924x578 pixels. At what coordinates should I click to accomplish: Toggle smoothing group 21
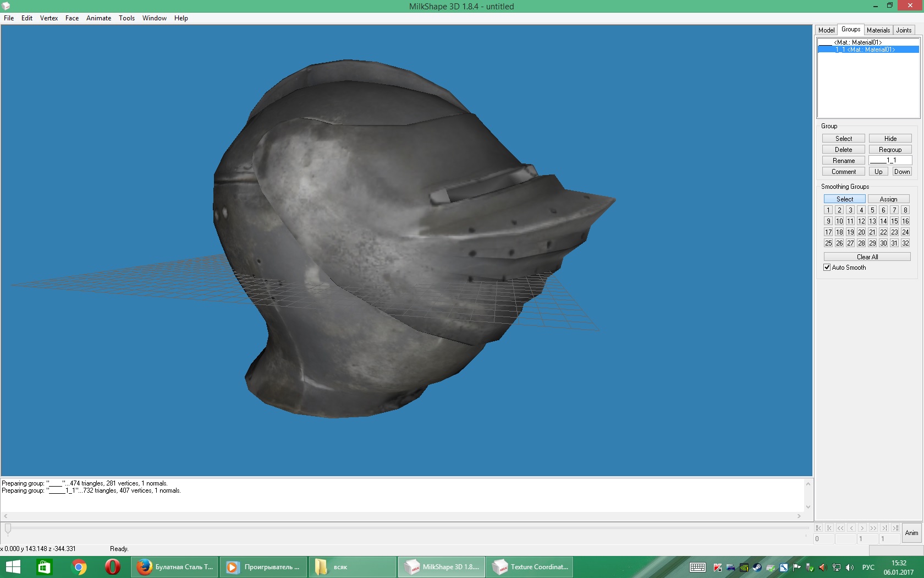tap(872, 232)
